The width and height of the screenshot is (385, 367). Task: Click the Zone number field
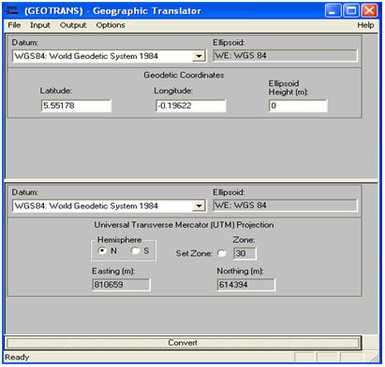click(245, 253)
